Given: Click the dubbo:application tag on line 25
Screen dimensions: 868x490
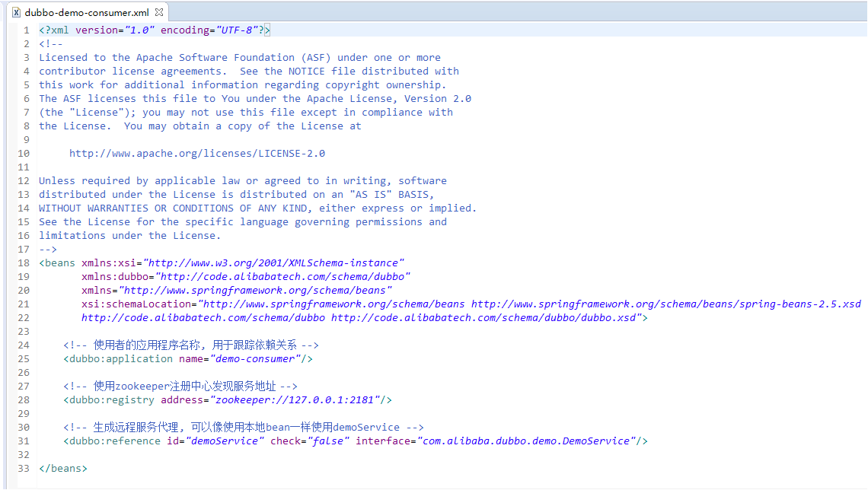Looking at the screenshot, I should (x=118, y=358).
